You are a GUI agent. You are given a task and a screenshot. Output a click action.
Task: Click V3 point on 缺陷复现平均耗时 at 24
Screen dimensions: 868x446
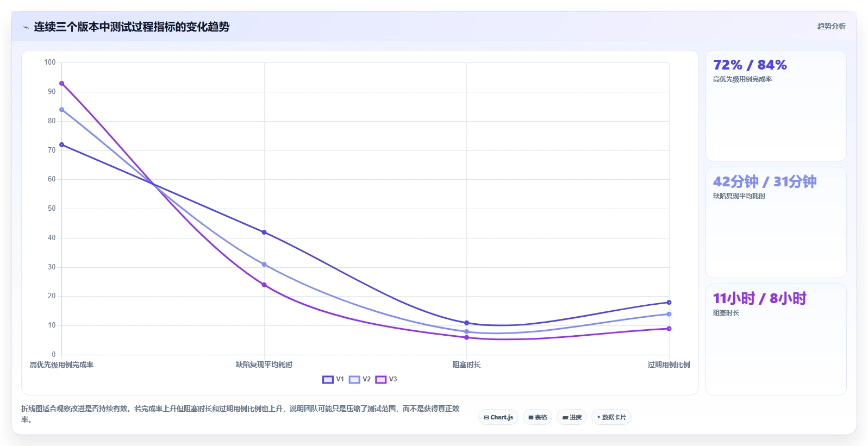[x=264, y=285]
